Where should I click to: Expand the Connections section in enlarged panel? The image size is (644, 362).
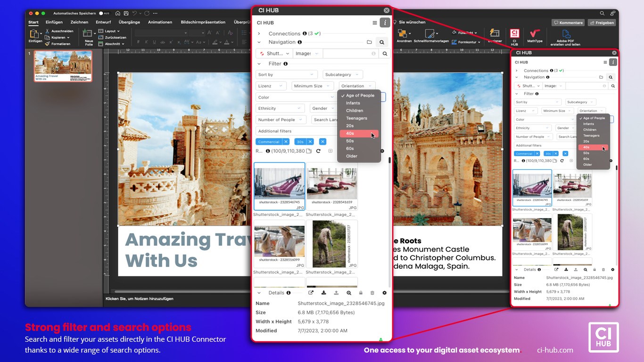(259, 33)
